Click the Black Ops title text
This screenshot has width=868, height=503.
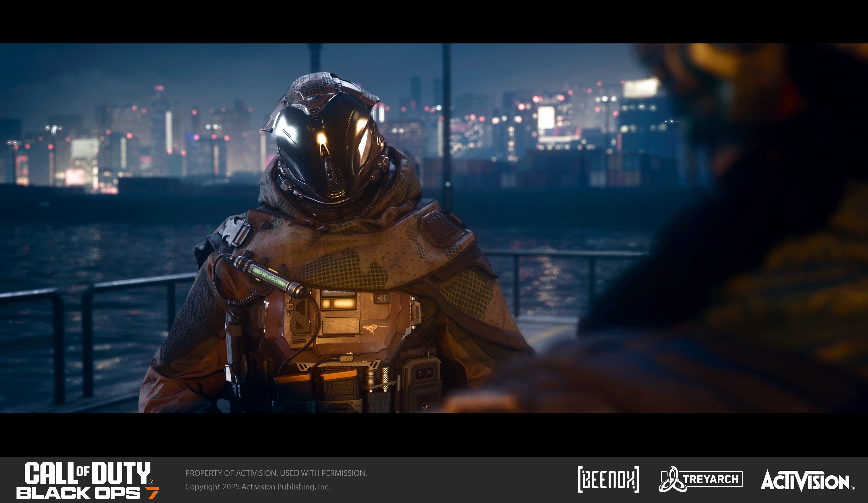coord(78,493)
